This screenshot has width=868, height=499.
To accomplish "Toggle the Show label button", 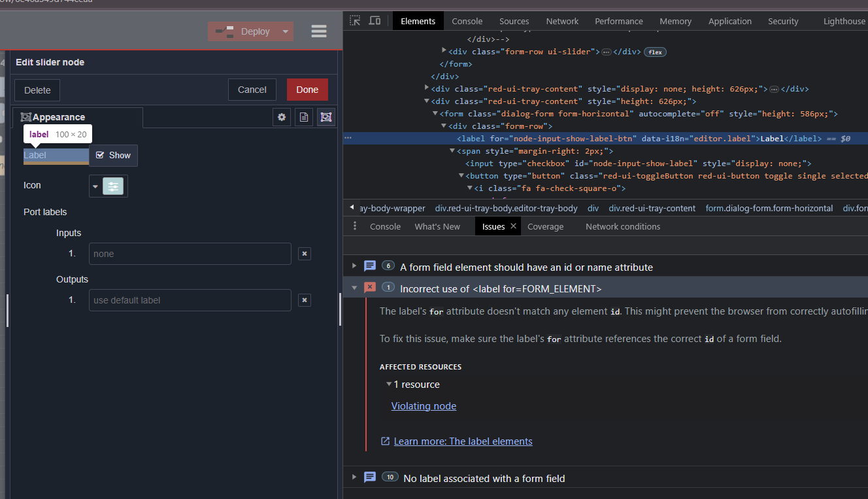I will (x=114, y=156).
